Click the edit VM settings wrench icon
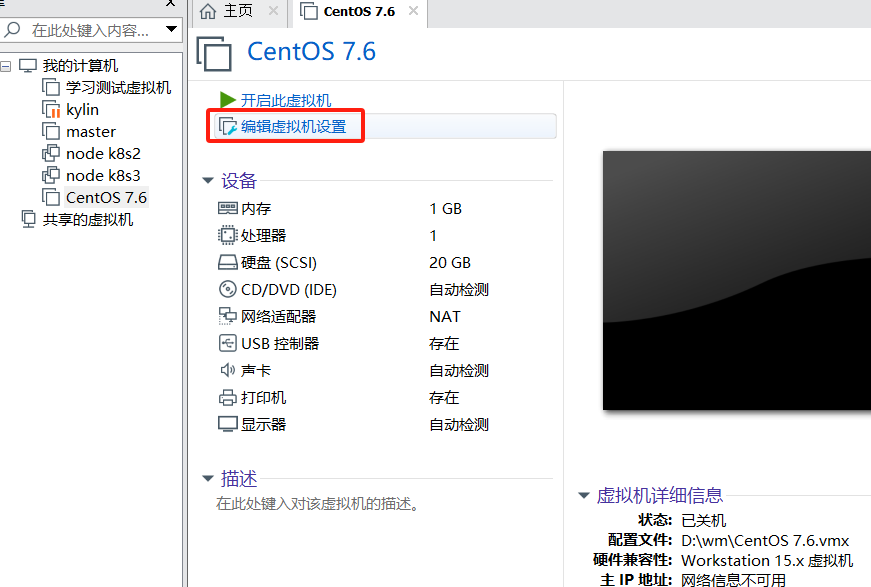The height and width of the screenshot is (587, 871). click(x=228, y=127)
